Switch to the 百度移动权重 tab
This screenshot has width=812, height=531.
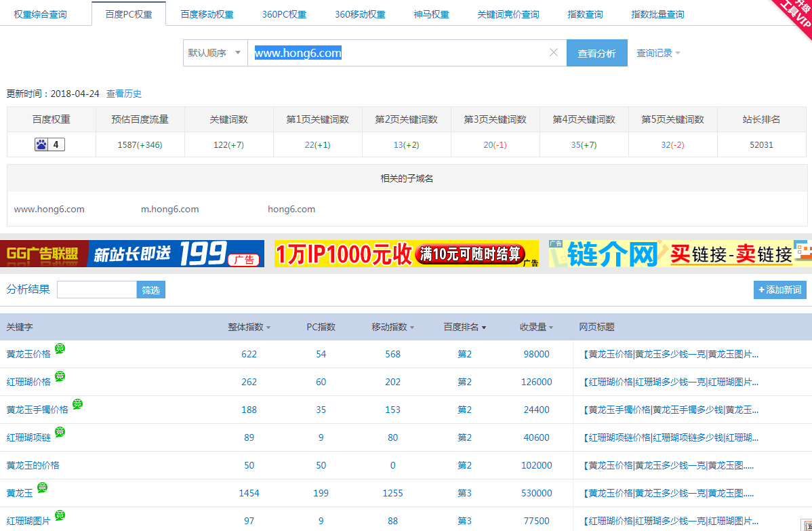(207, 14)
